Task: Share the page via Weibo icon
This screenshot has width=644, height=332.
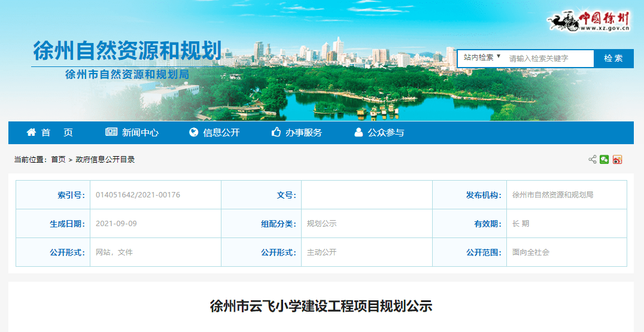Action: (617, 159)
